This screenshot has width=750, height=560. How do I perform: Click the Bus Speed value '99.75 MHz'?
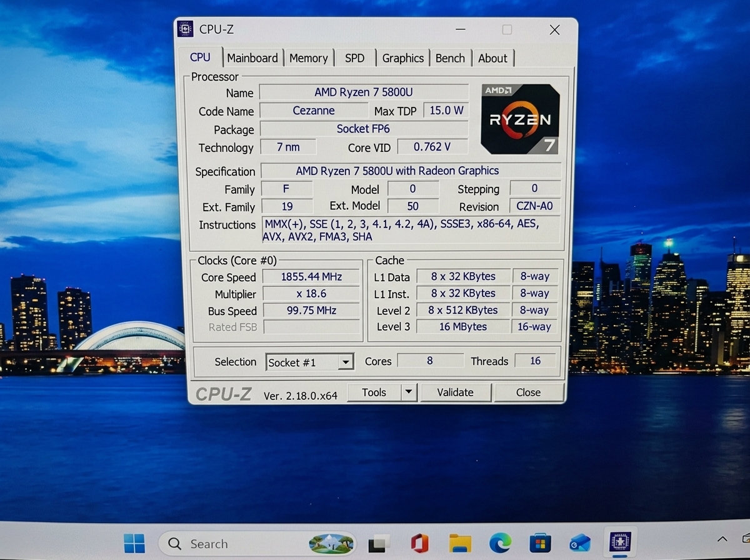(x=311, y=310)
